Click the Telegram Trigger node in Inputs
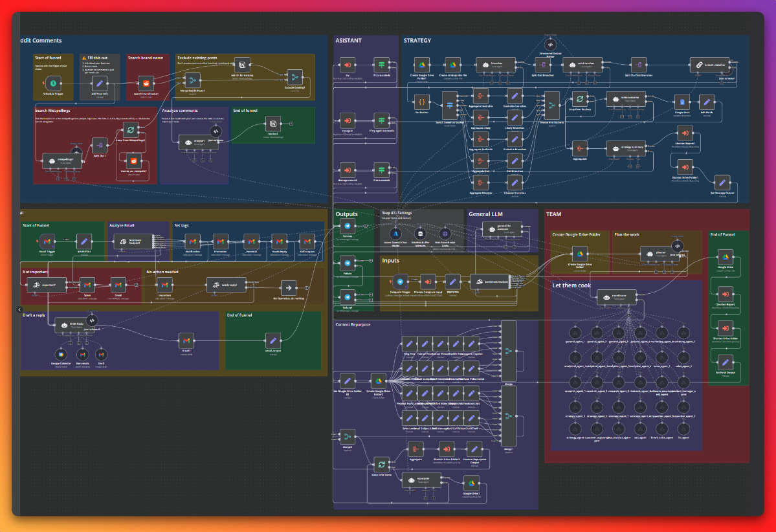 coord(401,281)
